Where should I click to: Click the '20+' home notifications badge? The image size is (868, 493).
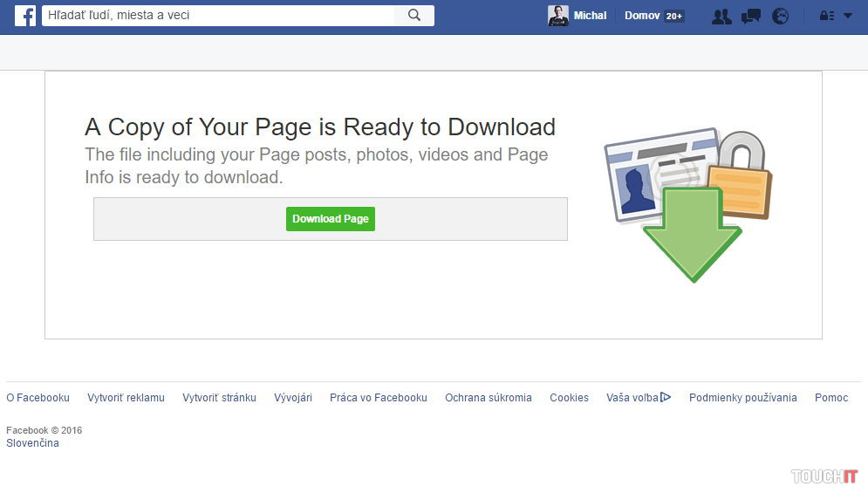tap(673, 16)
